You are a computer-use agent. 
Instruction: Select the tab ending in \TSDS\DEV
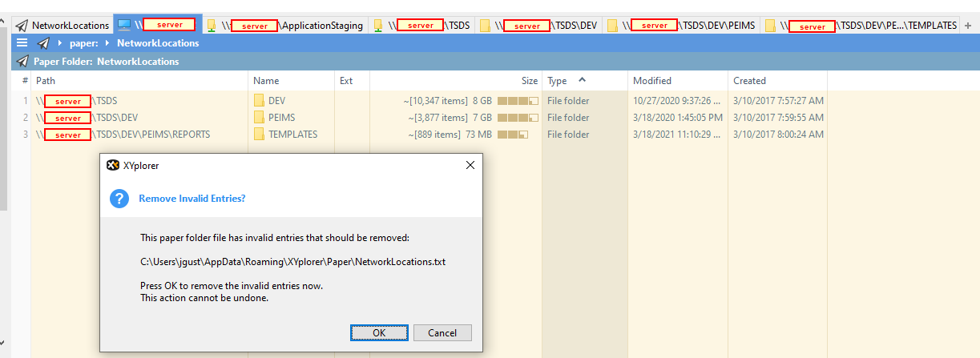(x=538, y=25)
